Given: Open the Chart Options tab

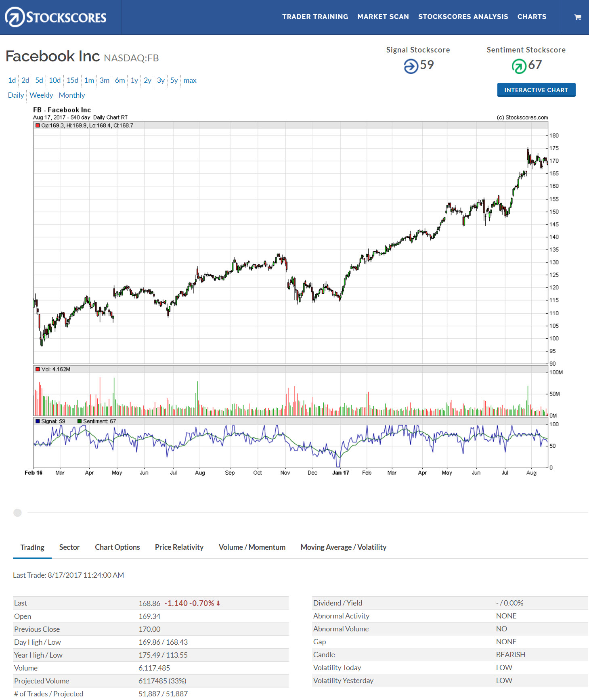Looking at the screenshot, I should click(117, 547).
